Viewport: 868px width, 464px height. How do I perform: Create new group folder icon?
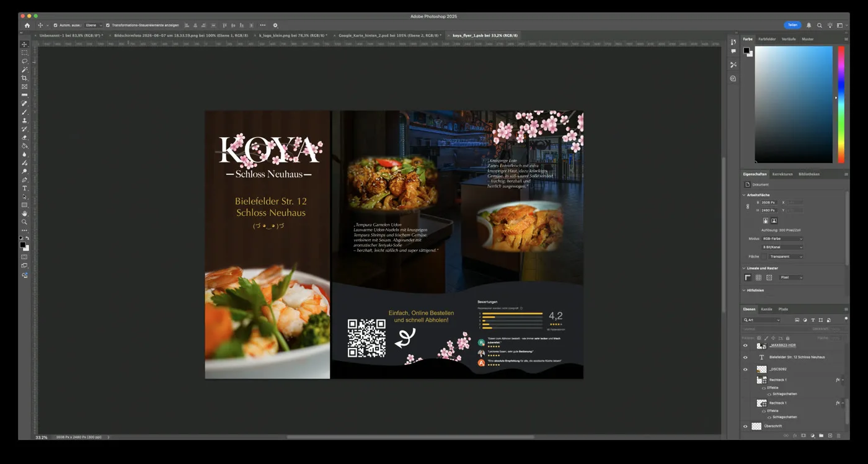(821, 435)
